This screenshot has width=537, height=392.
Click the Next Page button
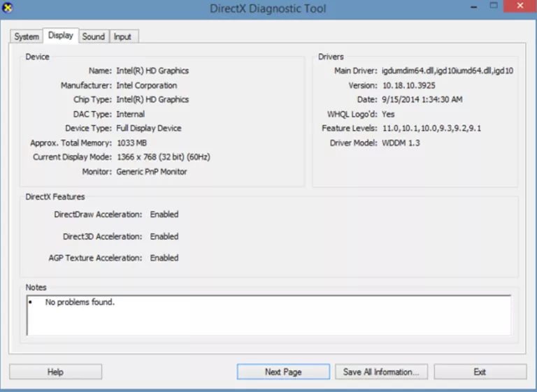(283, 372)
